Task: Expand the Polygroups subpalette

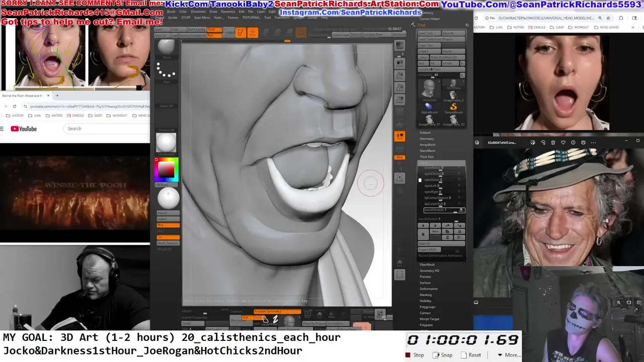Action: (428, 307)
